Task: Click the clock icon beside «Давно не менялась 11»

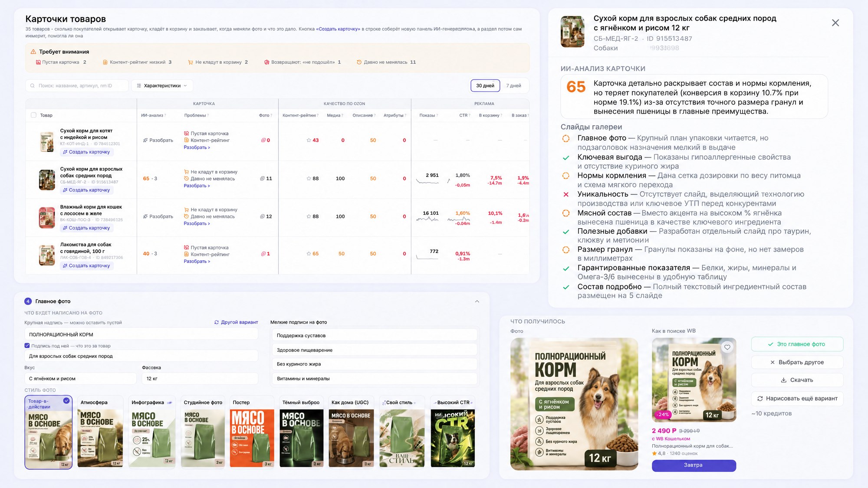Action: [359, 62]
